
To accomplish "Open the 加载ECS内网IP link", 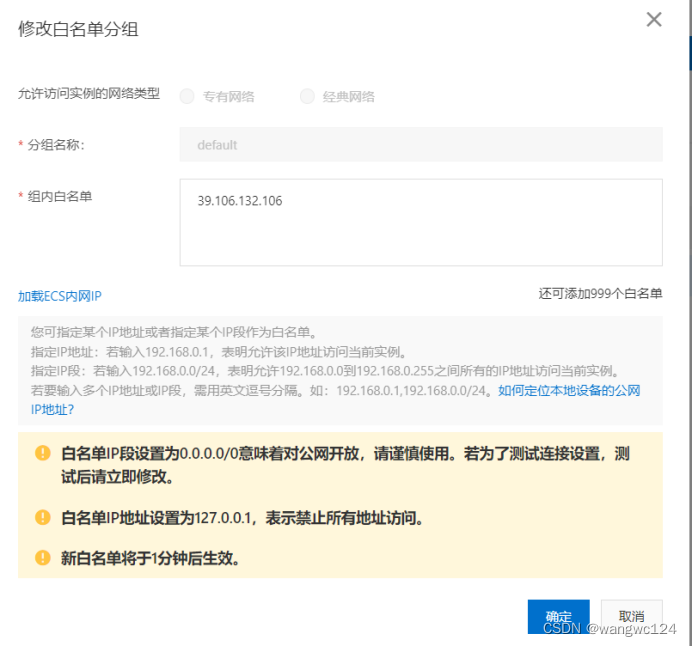I will (60, 296).
